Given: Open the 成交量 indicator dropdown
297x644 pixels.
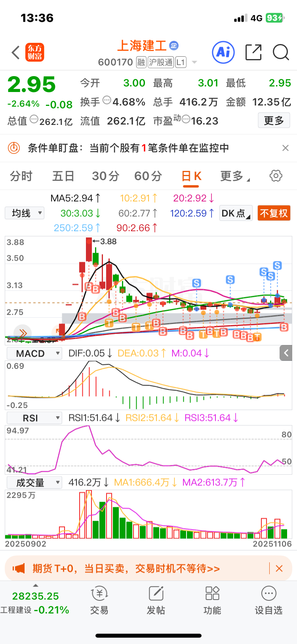Looking at the screenshot, I should [34, 483].
